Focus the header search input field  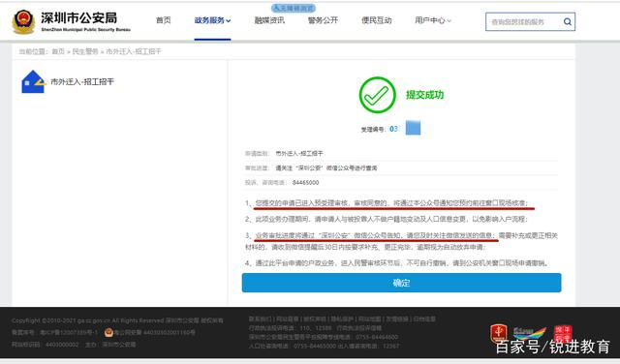point(523,21)
